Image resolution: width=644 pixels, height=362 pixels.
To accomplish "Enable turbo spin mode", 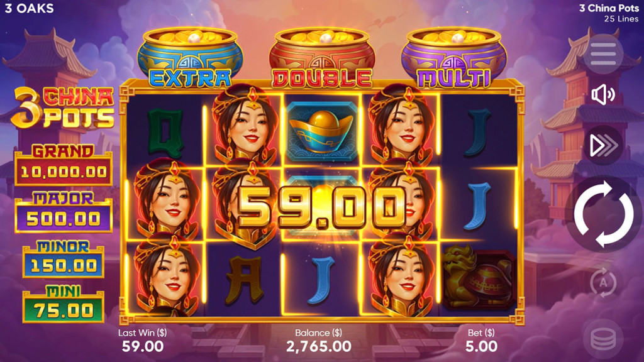I will (x=603, y=145).
